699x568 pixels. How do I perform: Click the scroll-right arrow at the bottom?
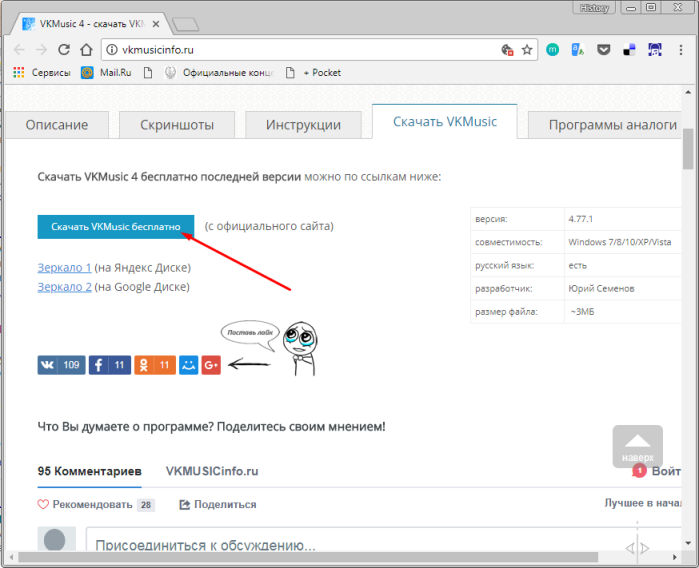pos(674,557)
